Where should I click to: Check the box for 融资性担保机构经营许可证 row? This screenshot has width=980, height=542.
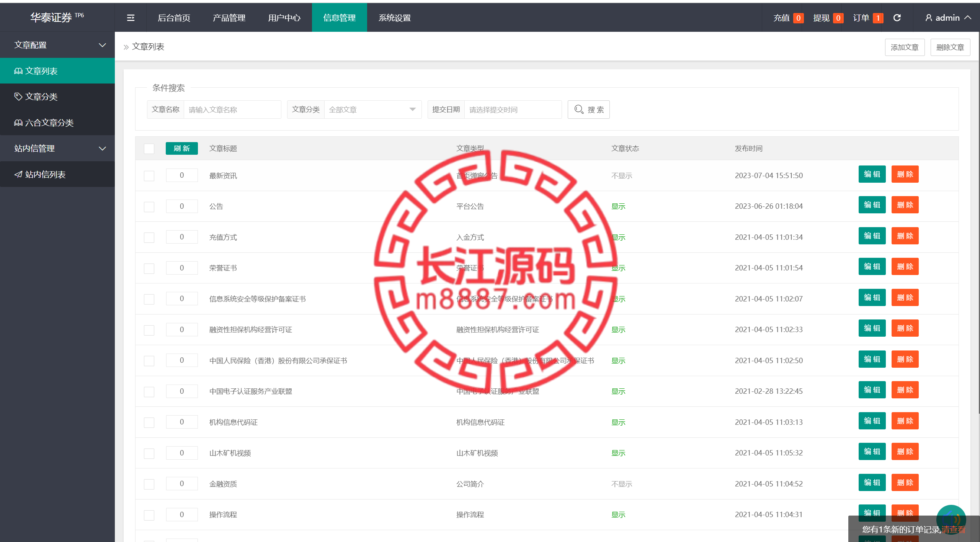[149, 330]
